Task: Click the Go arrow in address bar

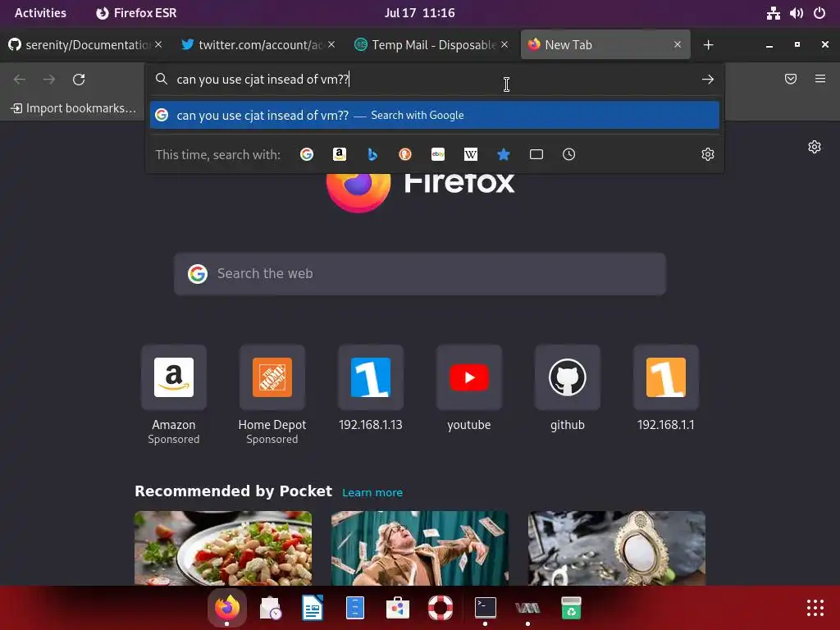Action: point(708,80)
